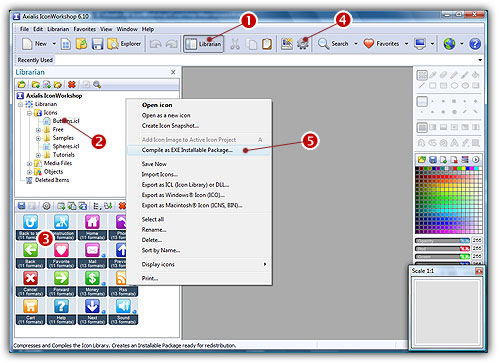
Task: Open the Favorites menu in menu bar
Action: point(85,29)
